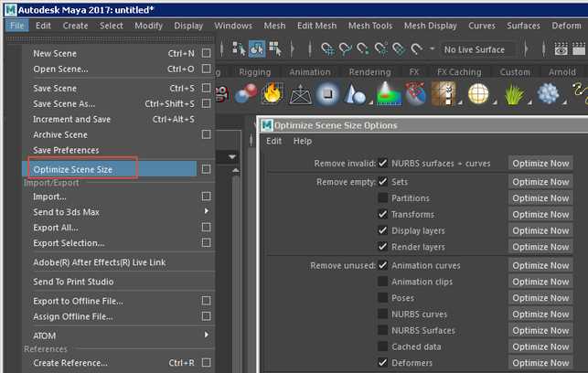Switch to the Rigging shelf tab
This screenshot has height=373, width=588.
point(254,72)
